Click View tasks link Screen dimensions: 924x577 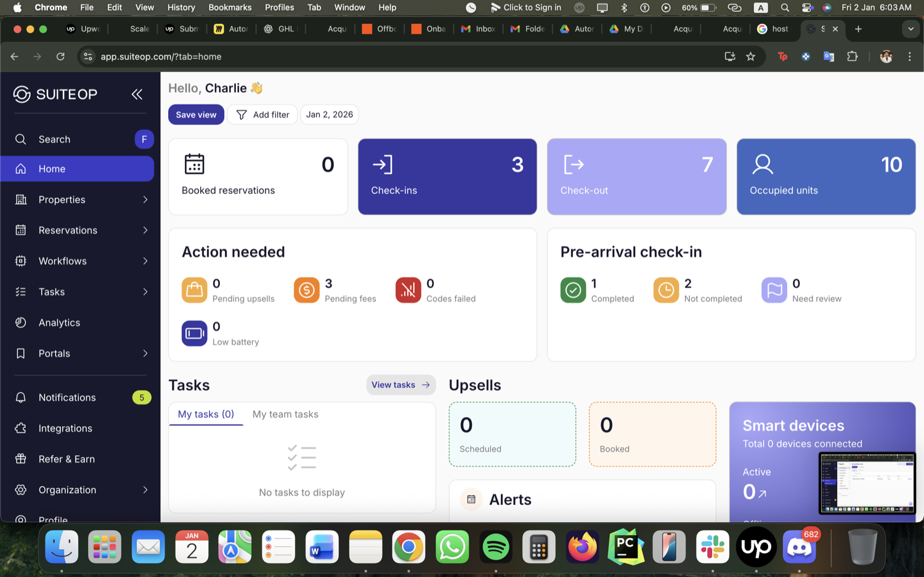[x=401, y=385]
